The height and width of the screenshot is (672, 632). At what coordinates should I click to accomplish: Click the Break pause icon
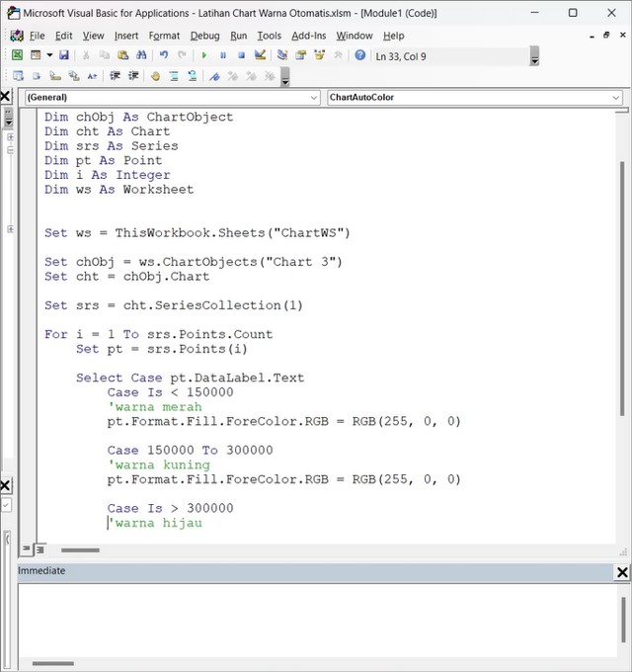tap(223, 56)
